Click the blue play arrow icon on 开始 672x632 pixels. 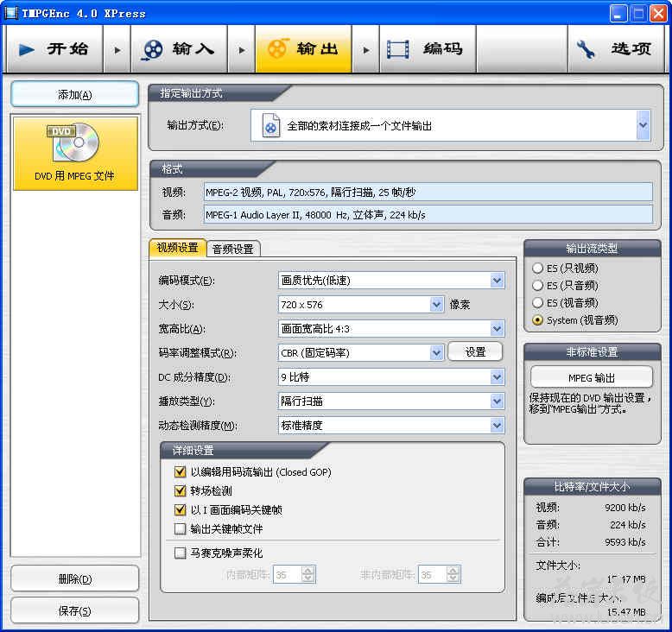pyautogui.click(x=27, y=49)
